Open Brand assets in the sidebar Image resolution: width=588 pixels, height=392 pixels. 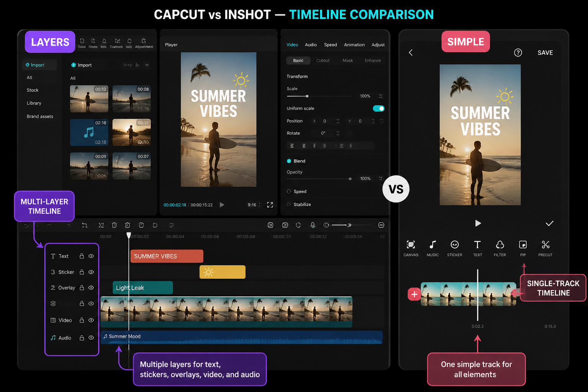tap(40, 116)
